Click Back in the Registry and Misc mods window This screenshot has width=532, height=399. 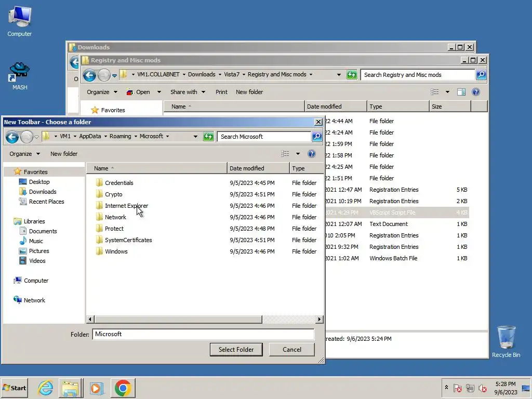(x=89, y=75)
